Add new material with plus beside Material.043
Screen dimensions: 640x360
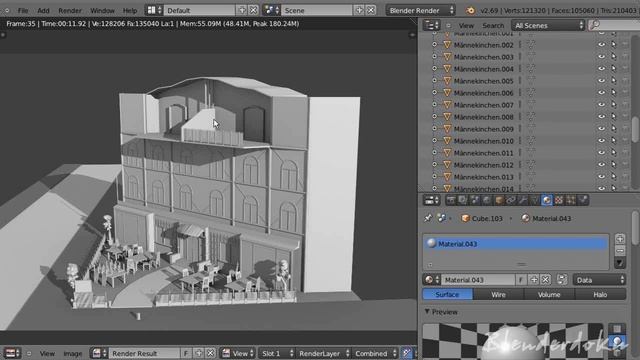pyautogui.click(x=534, y=280)
